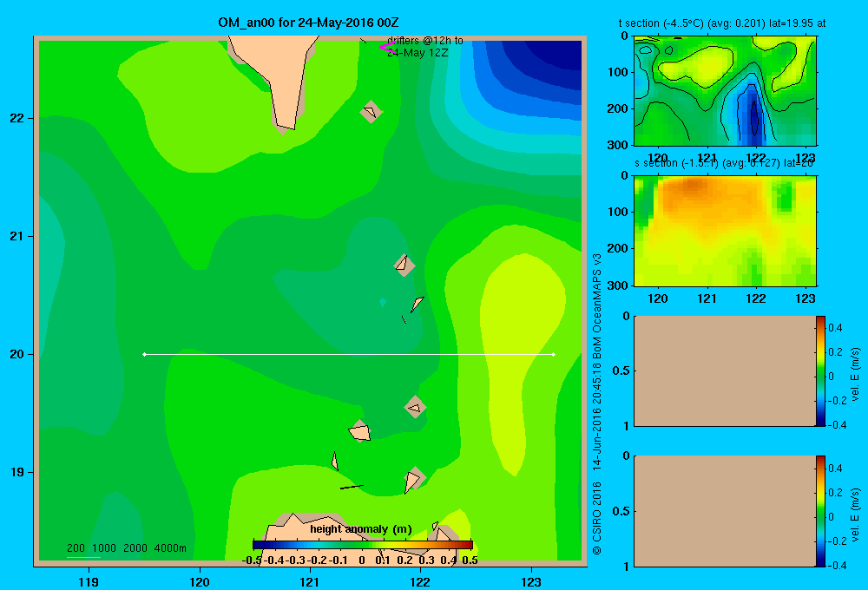
Task: Click longitude label 119 on the main map axis
Action: tap(89, 581)
